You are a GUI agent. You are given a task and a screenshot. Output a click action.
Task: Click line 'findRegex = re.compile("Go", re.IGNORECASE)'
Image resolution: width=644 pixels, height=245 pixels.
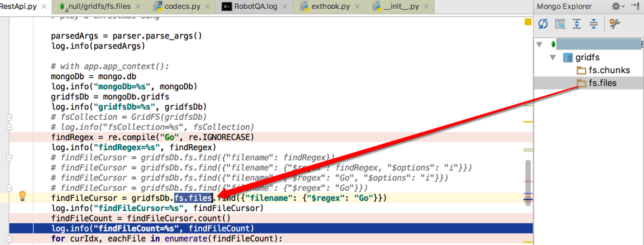pos(152,137)
